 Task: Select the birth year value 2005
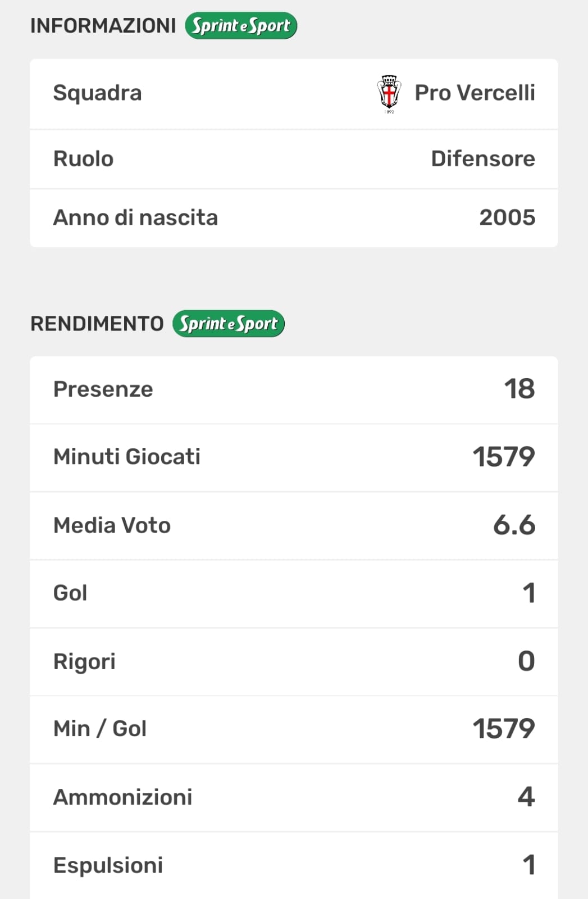[x=507, y=218]
